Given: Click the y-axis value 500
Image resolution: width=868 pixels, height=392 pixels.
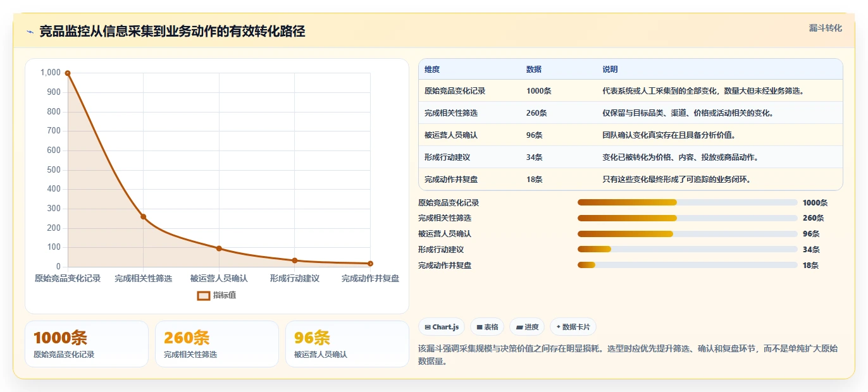Looking at the screenshot, I should (x=53, y=169).
